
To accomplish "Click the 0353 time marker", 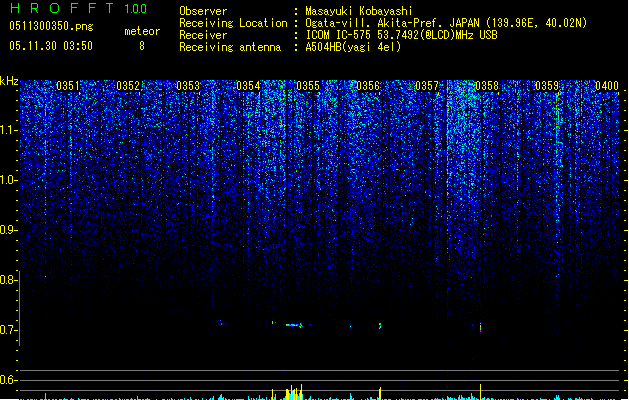I will [188, 86].
